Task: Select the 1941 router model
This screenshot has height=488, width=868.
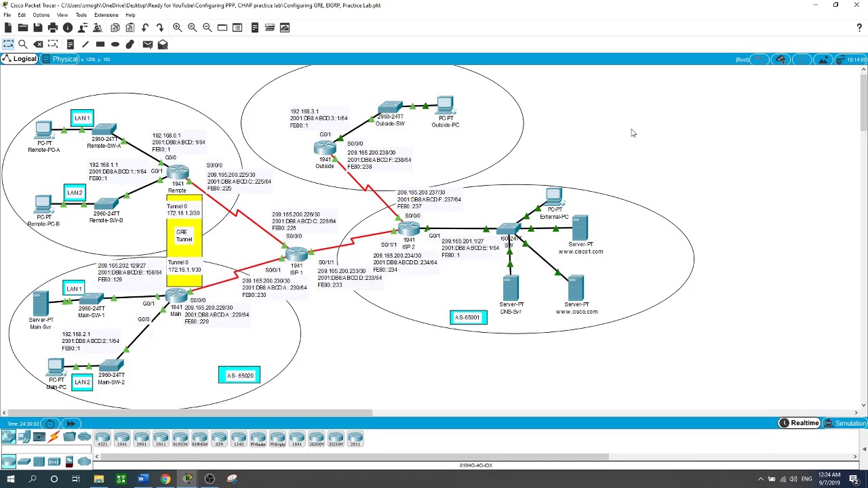Action: (122, 439)
